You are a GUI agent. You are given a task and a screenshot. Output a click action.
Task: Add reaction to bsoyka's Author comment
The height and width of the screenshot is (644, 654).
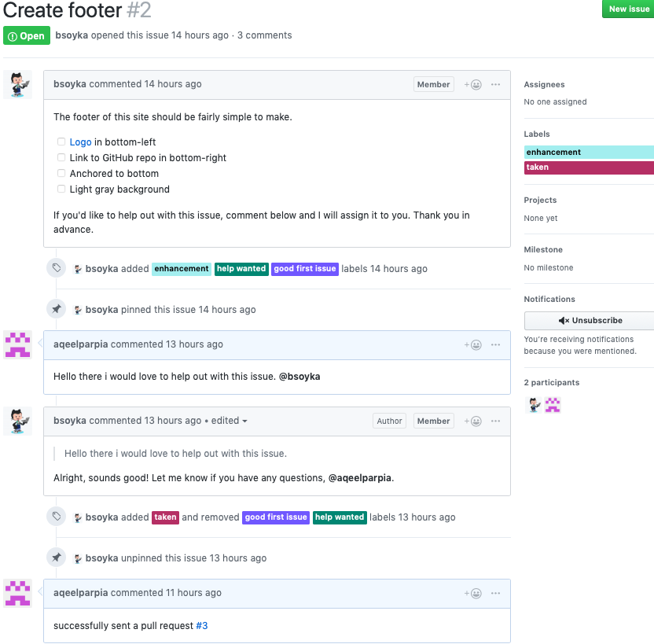pyautogui.click(x=473, y=421)
